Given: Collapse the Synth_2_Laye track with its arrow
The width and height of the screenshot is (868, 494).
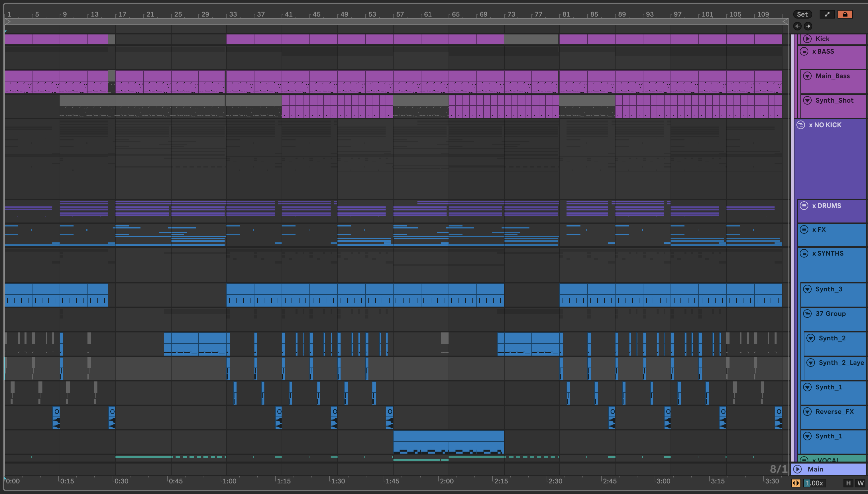Looking at the screenshot, I should point(811,362).
